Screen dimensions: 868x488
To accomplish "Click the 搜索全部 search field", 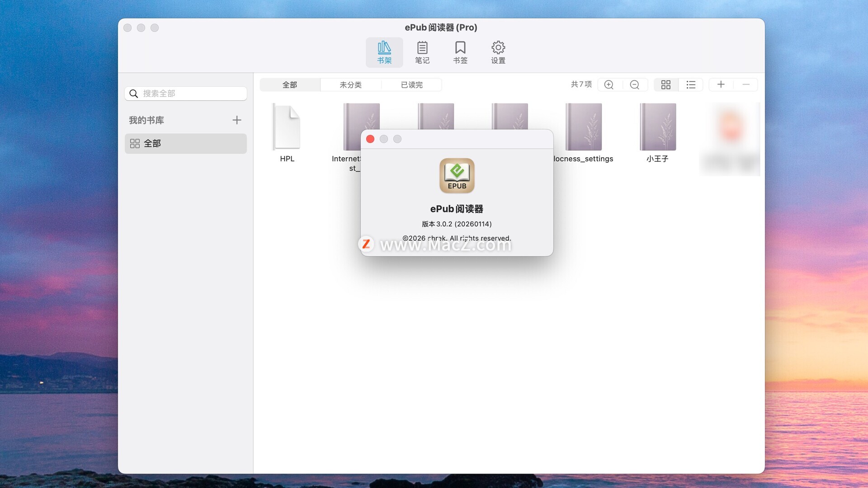I will [x=190, y=94].
